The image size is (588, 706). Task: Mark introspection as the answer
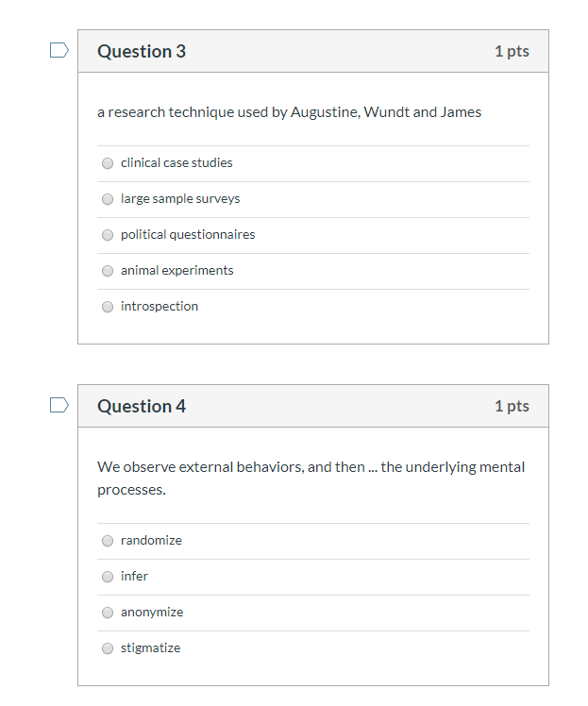(x=108, y=307)
